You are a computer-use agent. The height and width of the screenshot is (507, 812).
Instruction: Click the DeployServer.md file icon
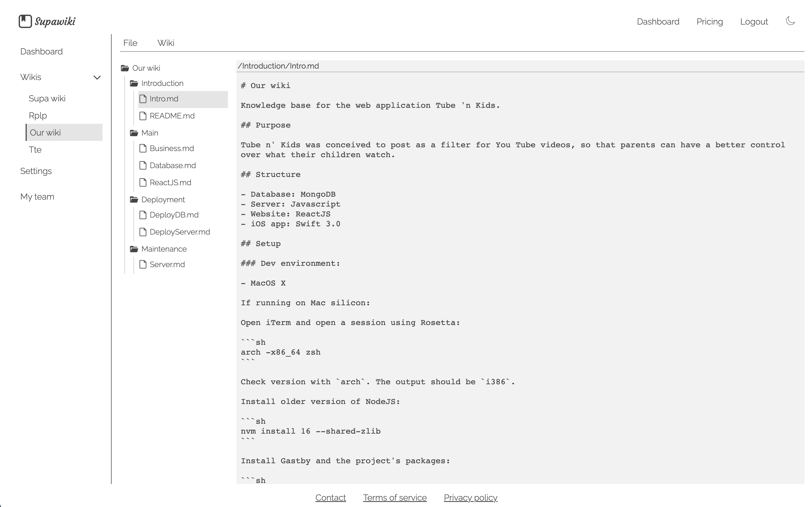click(143, 232)
